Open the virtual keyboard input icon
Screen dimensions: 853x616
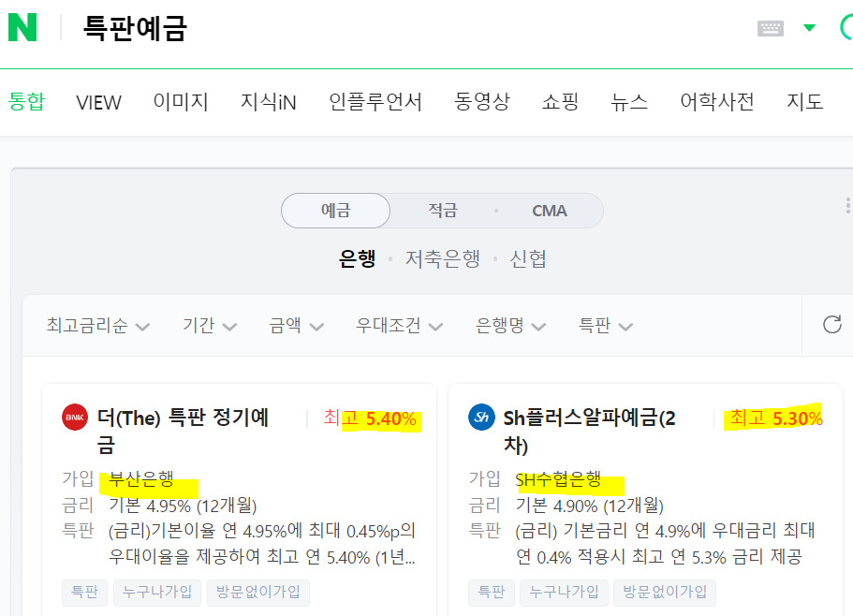click(x=770, y=27)
